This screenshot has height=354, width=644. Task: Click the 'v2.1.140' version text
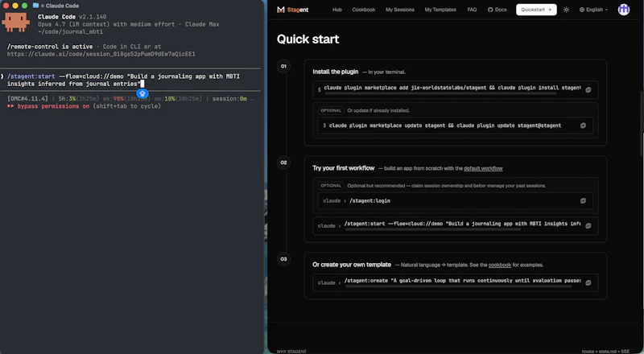pyautogui.click(x=93, y=17)
